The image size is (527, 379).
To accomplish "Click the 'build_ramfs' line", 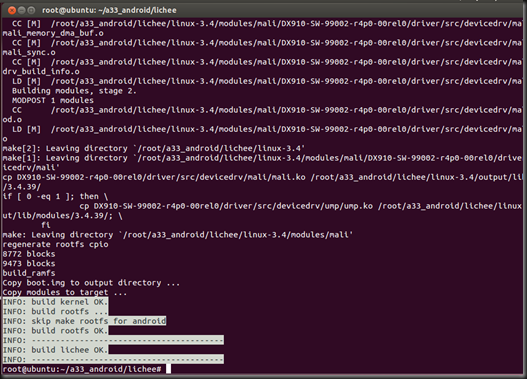I will 29,273.
